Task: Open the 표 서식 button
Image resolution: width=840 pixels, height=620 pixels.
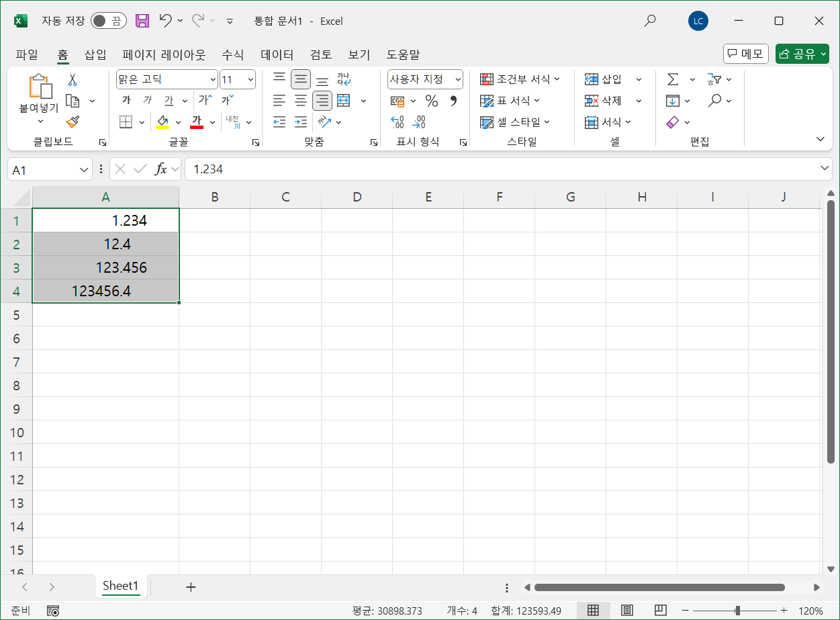Action: click(x=509, y=101)
